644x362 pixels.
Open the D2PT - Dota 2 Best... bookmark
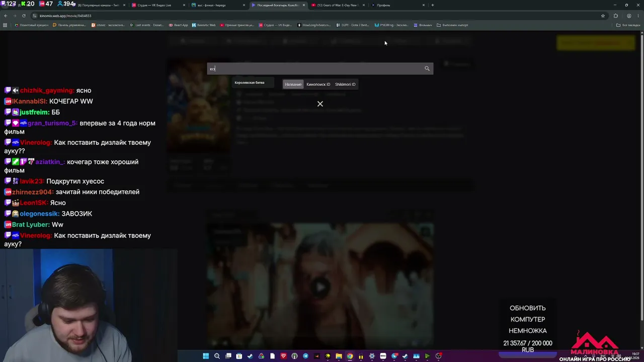(x=352, y=25)
